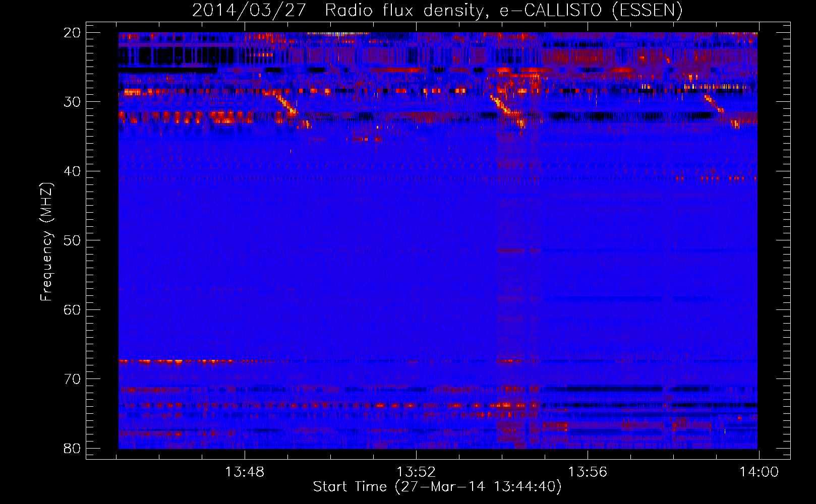Select the 13:56 time tick label
816x504 pixels.
pyautogui.click(x=588, y=472)
